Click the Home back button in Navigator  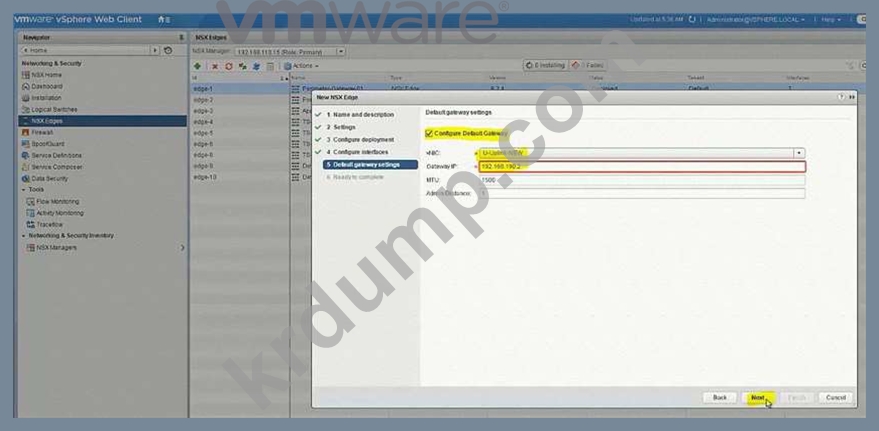point(85,50)
